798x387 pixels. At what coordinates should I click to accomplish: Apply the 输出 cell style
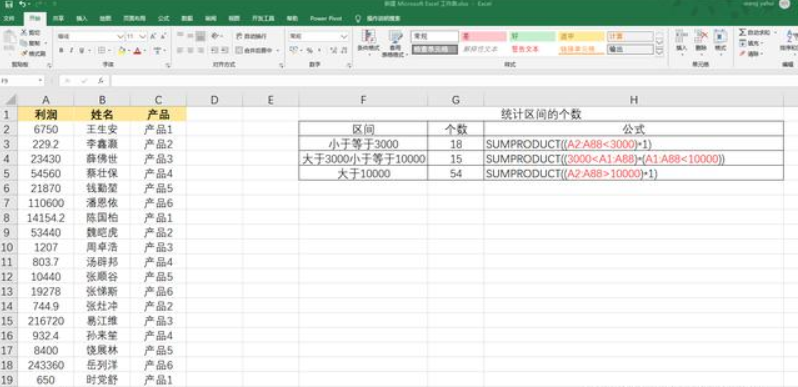click(630, 49)
